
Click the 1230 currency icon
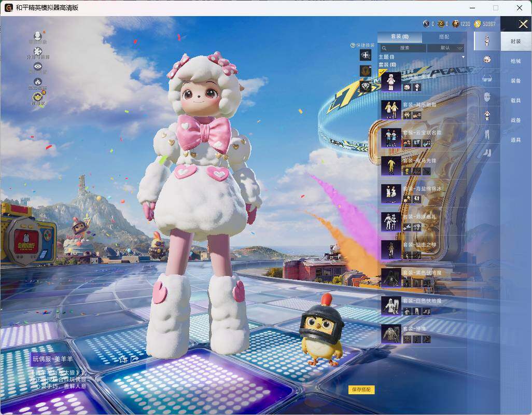pyautogui.click(x=456, y=24)
